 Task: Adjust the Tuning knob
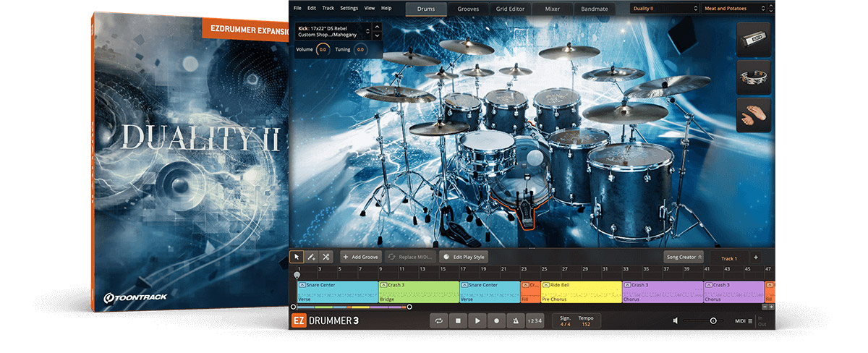359,49
